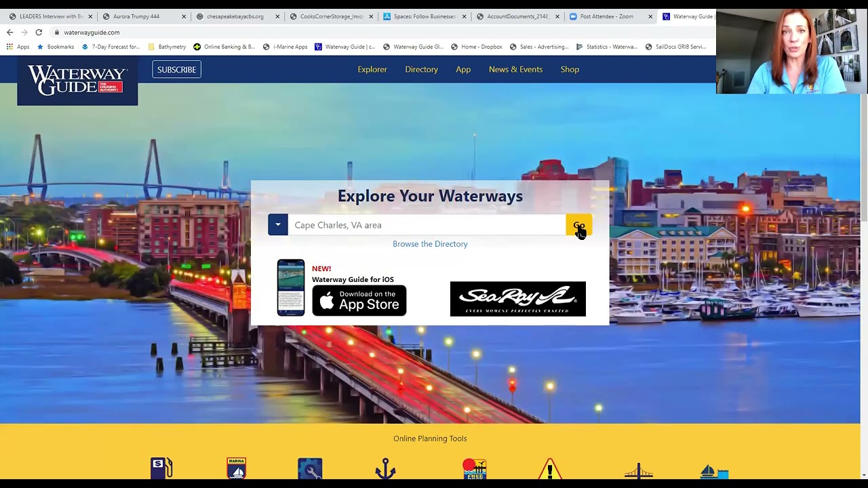
Task: Open the Online Banking bookmark
Action: (x=224, y=47)
